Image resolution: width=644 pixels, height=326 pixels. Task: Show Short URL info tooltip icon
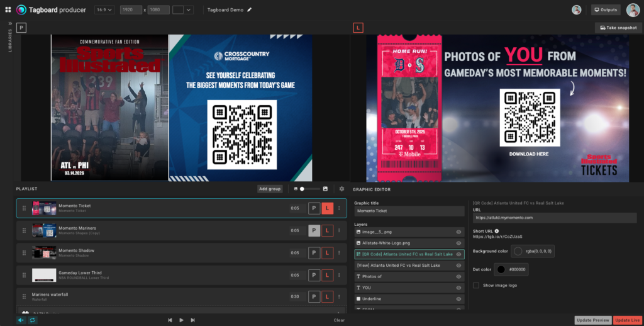[x=497, y=231]
